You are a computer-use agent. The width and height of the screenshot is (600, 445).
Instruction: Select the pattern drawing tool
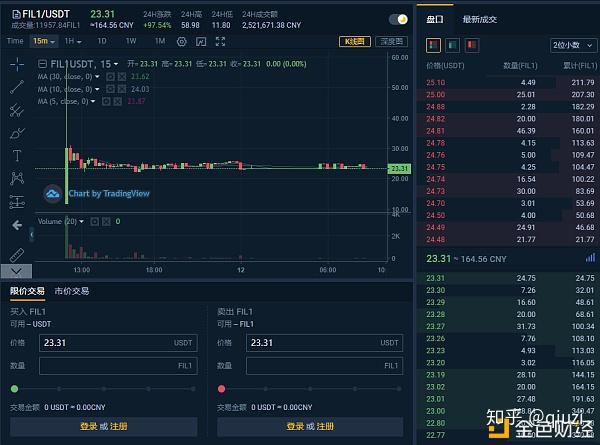click(17, 178)
